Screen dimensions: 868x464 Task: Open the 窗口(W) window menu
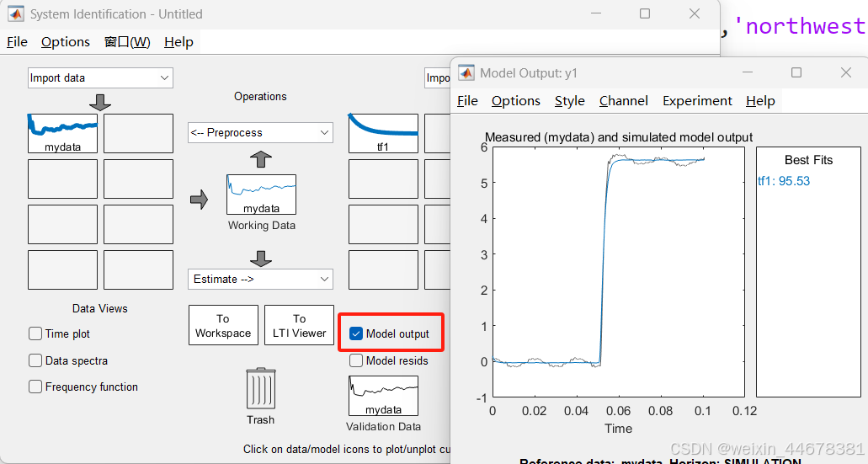[x=127, y=42]
